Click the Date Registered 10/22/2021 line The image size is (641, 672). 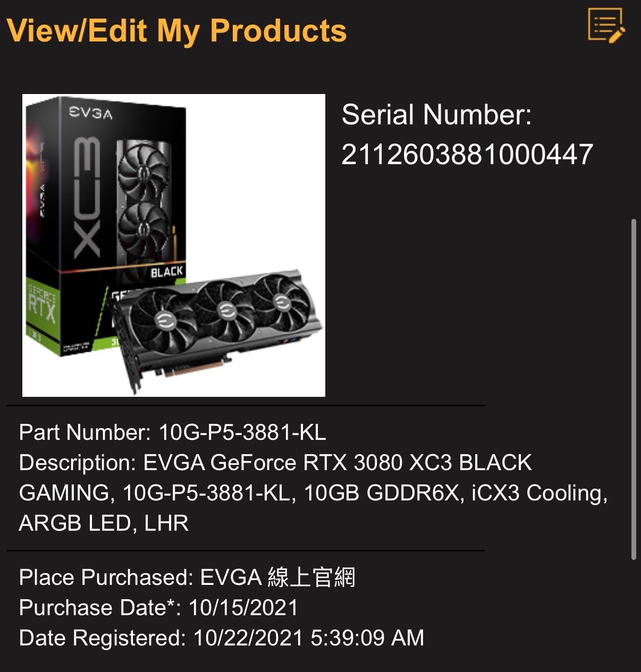222,638
